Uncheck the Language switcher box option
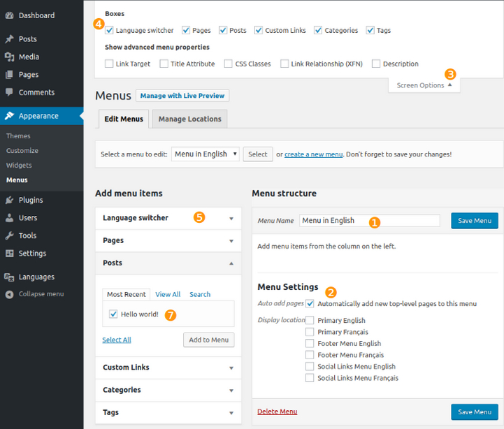 pos(109,30)
